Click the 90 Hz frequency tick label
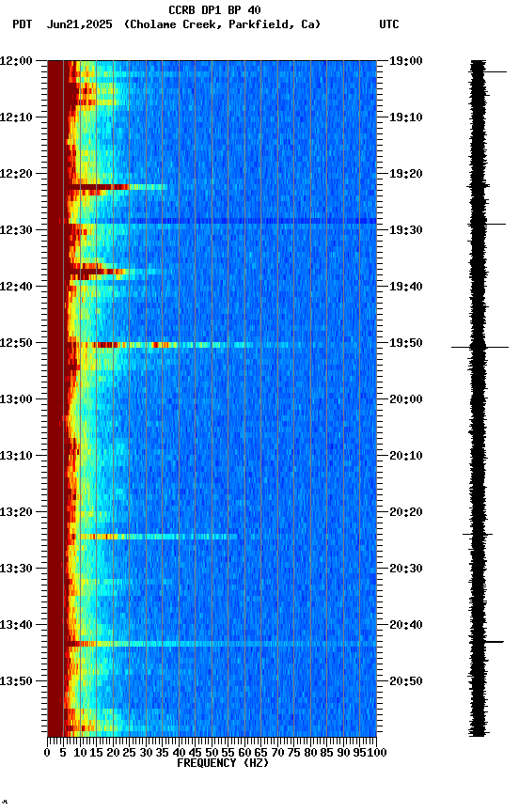This screenshot has height=812, width=519. 343,753
